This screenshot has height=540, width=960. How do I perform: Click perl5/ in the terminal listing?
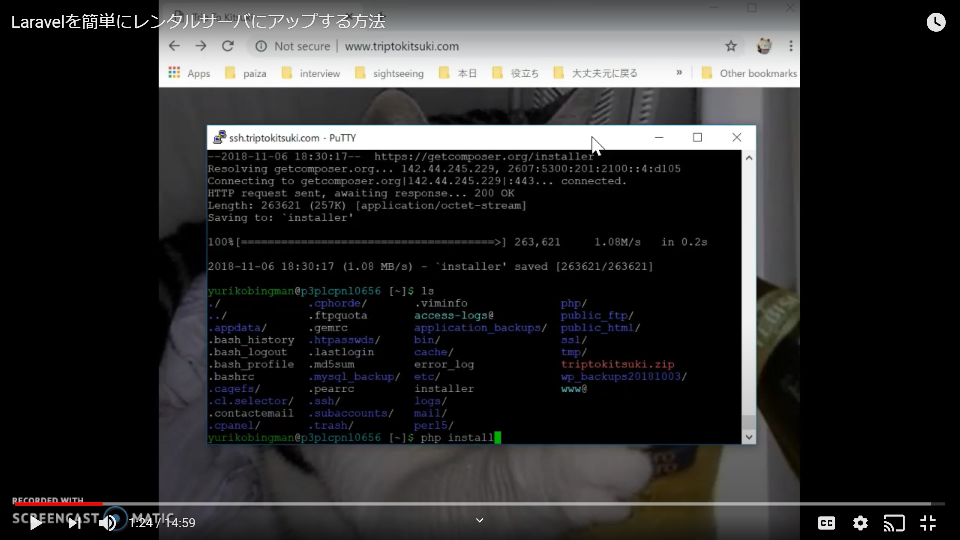pyautogui.click(x=433, y=426)
